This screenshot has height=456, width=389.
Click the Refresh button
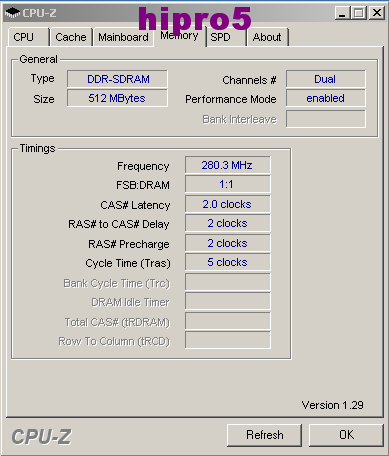pos(265,435)
